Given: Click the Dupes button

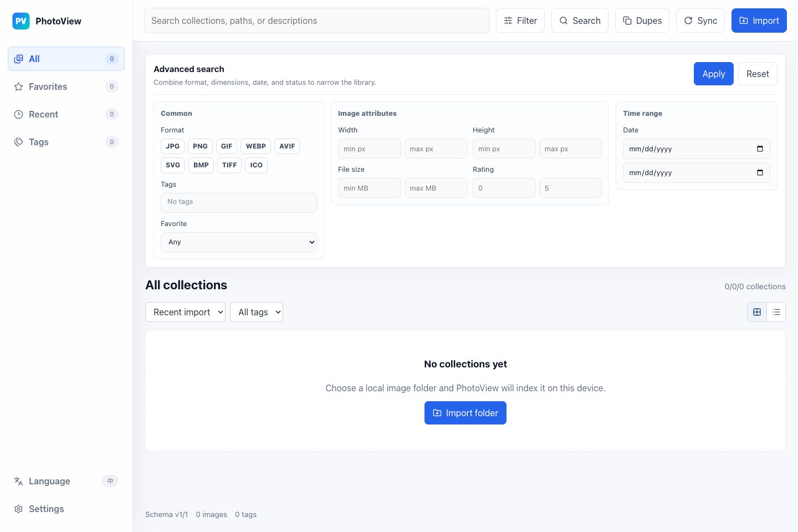Looking at the screenshot, I should click(642, 21).
